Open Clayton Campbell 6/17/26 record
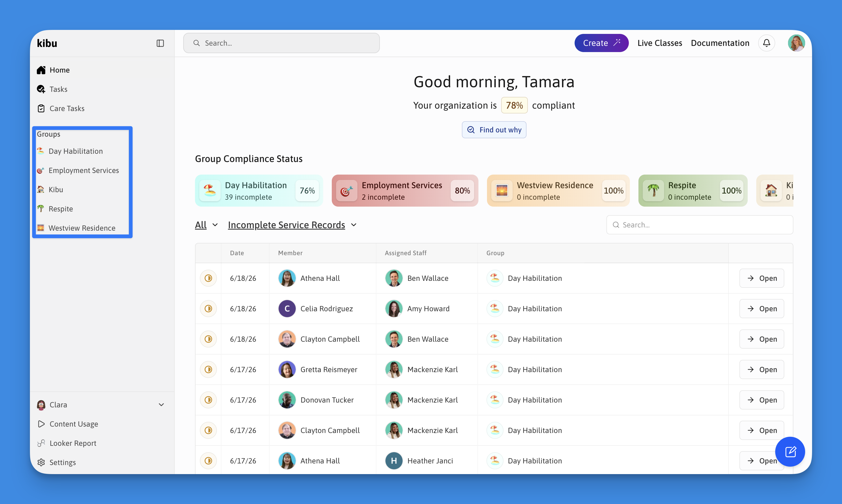 [762, 430]
